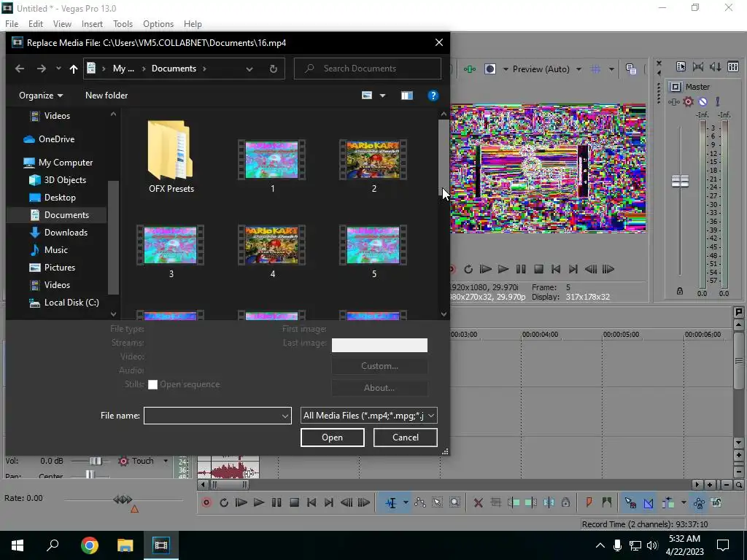Open the edit tool selector dropdown arrow
747x560 pixels.
[406, 502]
